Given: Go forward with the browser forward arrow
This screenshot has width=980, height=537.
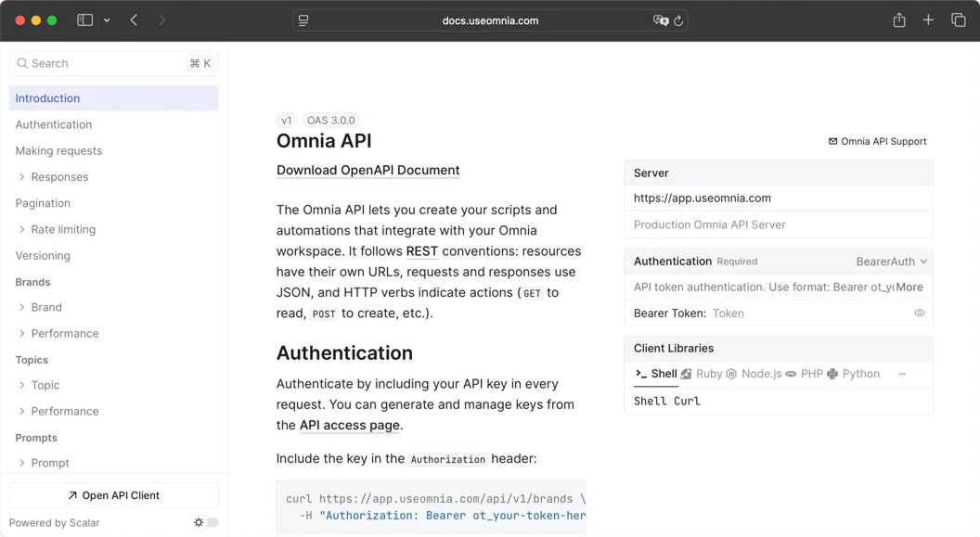Looking at the screenshot, I should tap(161, 20).
